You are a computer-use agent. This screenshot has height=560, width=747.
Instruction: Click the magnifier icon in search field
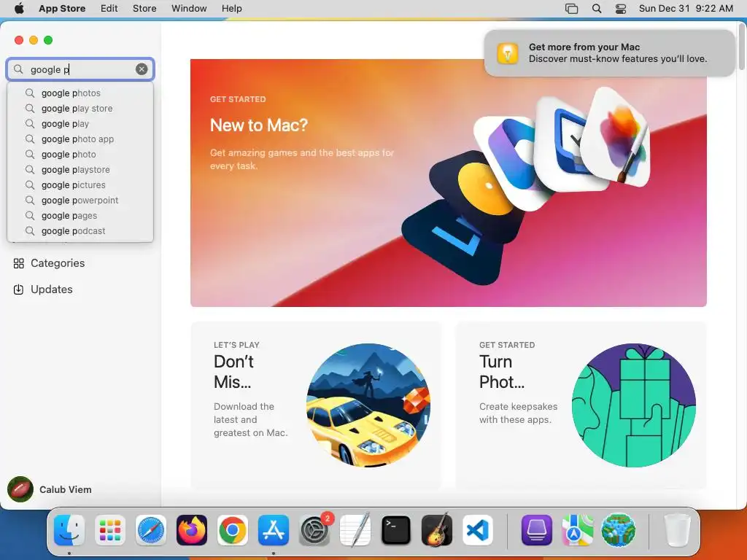(18, 69)
